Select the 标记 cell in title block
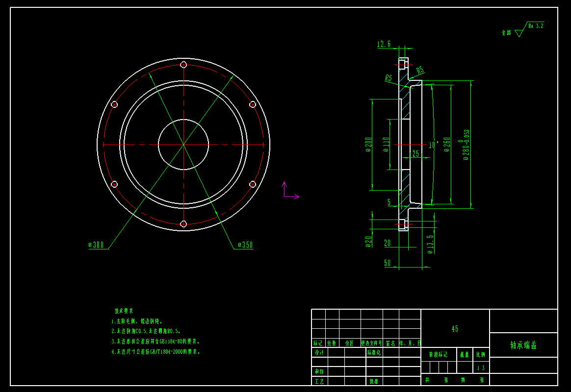 pos(318,343)
